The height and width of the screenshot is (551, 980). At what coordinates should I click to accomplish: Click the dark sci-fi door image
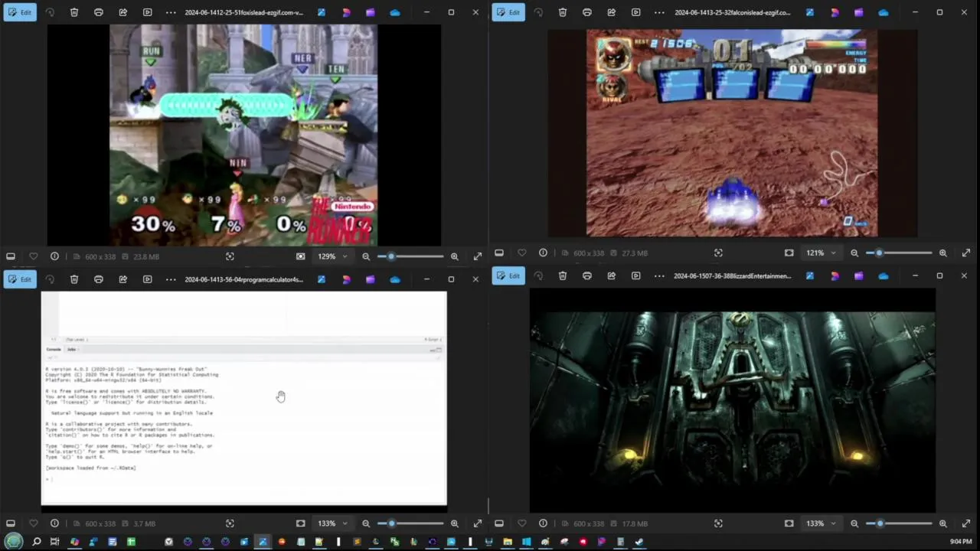(732, 400)
